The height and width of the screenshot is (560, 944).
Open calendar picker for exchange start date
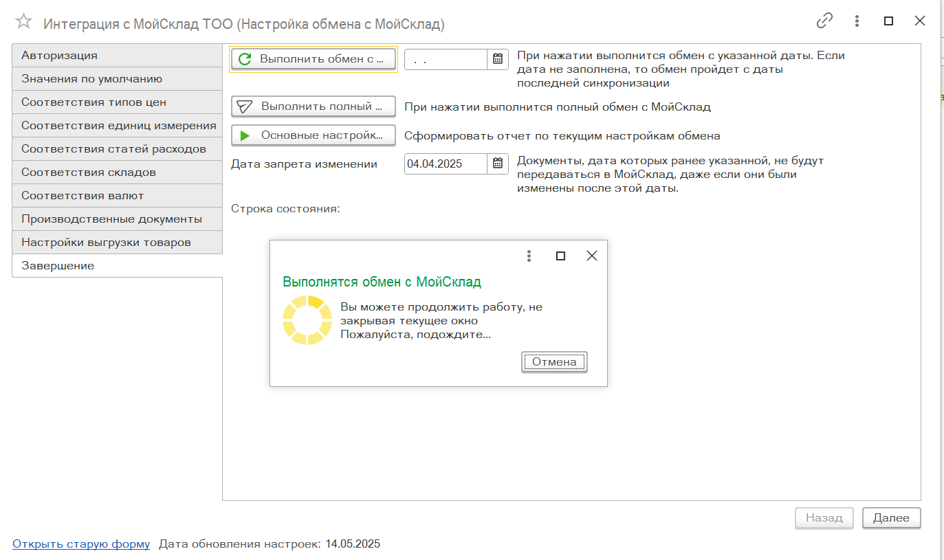pyautogui.click(x=498, y=59)
